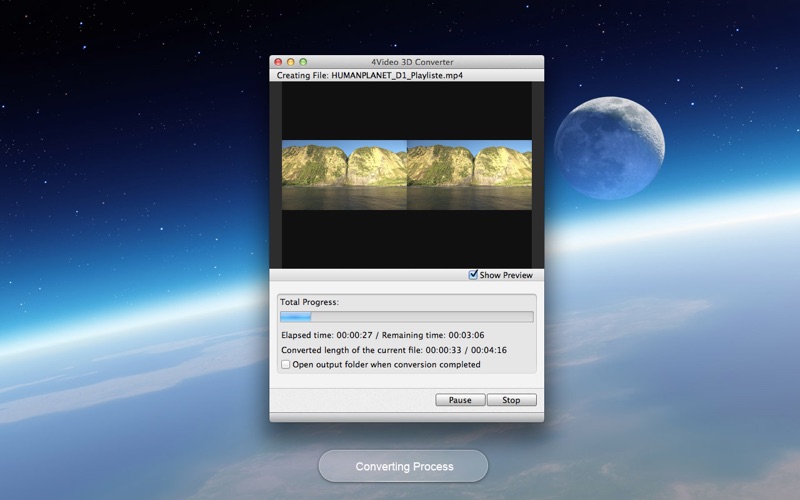Pause the conversion

pos(460,400)
